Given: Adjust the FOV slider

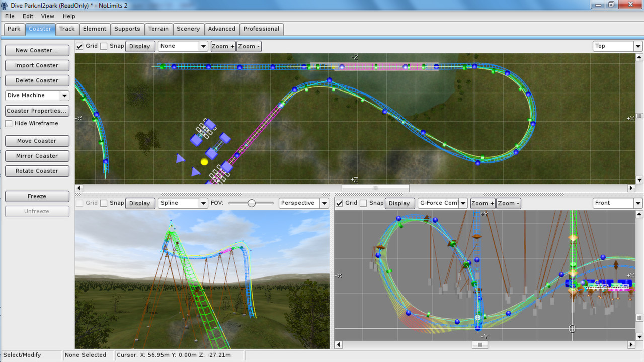Looking at the screenshot, I should pyautogui.click(x=251, y=203).
